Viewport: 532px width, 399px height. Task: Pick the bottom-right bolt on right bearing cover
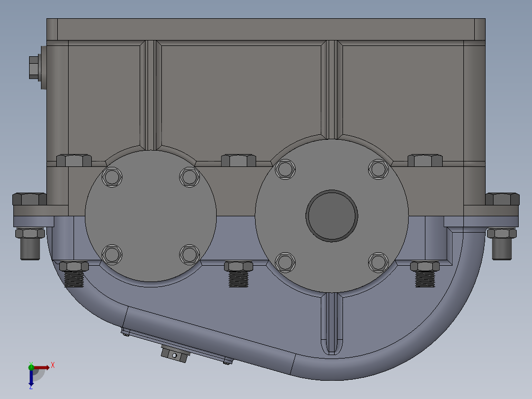[x=379, y=262]
